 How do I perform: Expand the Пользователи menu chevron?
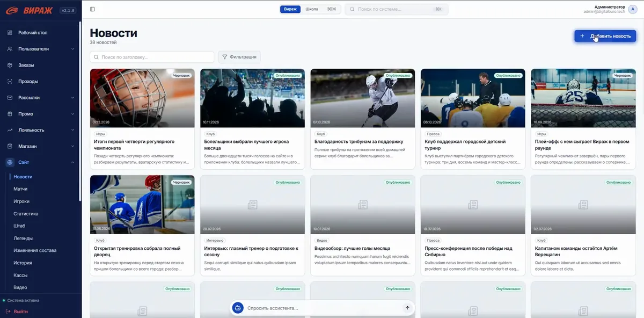tap(72, 49)
